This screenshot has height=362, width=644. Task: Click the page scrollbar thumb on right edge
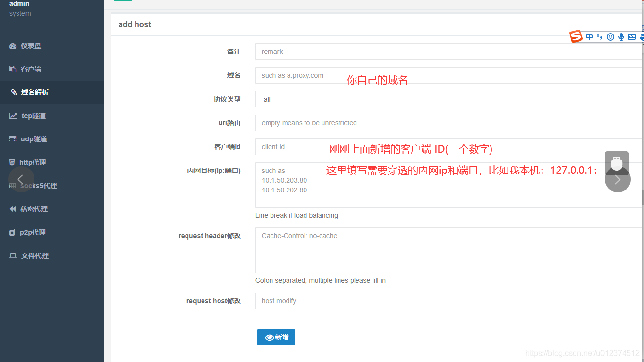click(x=643, y=197)
